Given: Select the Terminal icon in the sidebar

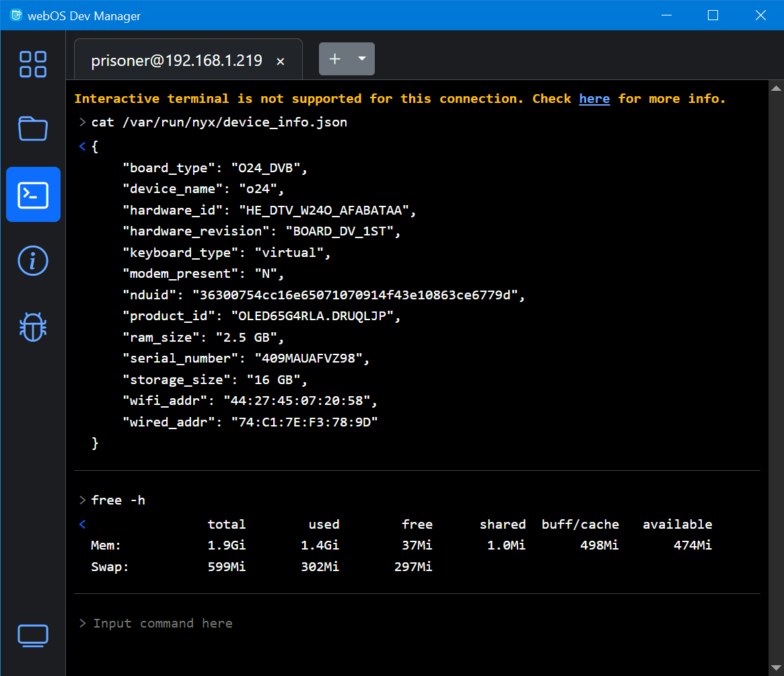Looking at the screenshot, I should [x=33, y=194].
